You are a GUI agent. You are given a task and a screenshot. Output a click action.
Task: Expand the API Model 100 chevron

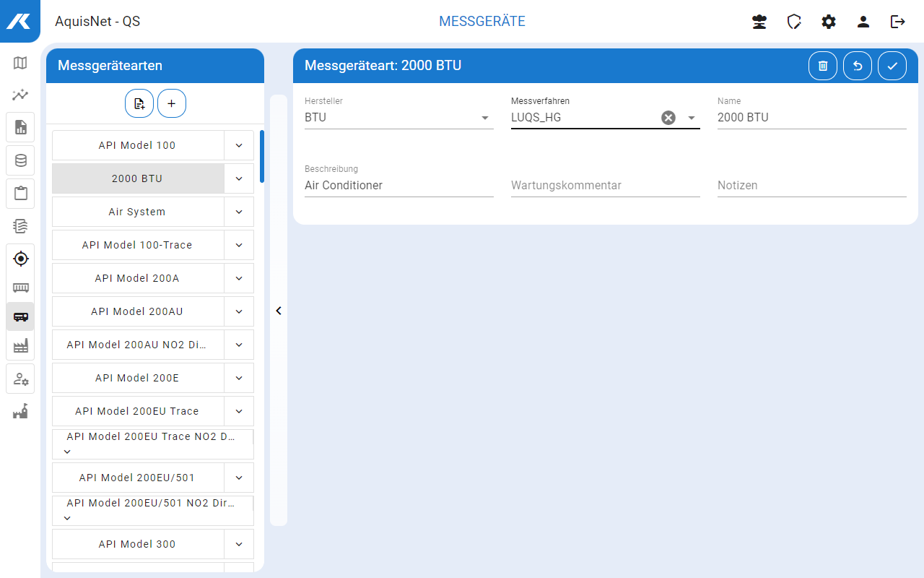[239, 145]
